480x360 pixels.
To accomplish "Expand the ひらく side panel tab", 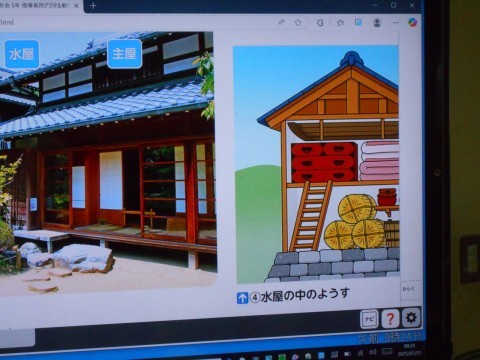I will [x=409, y=289].
